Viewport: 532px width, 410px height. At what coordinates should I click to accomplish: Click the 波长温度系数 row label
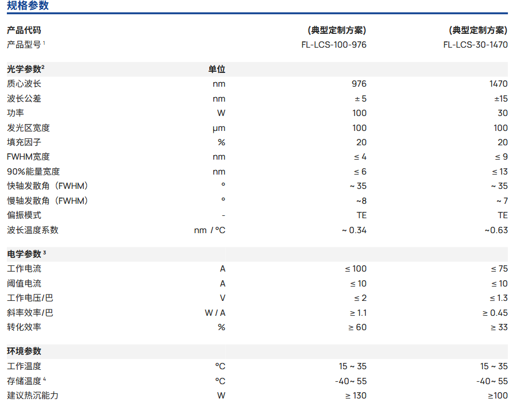tap(33, 230)
